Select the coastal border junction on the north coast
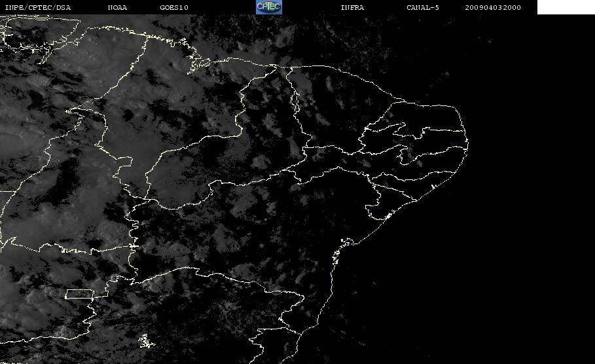This screenshot has height=364, width=595. [274, 67]
